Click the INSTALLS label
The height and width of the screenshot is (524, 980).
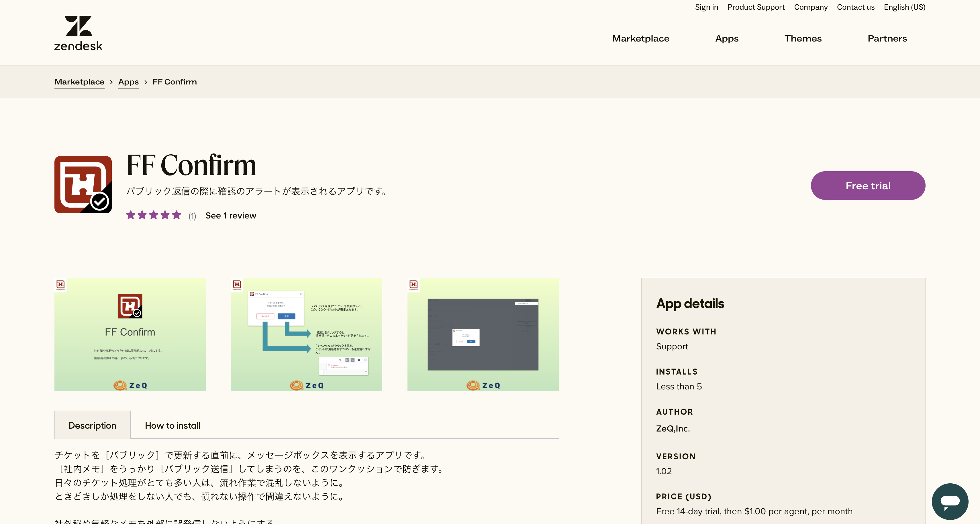[x=677, y=371]
